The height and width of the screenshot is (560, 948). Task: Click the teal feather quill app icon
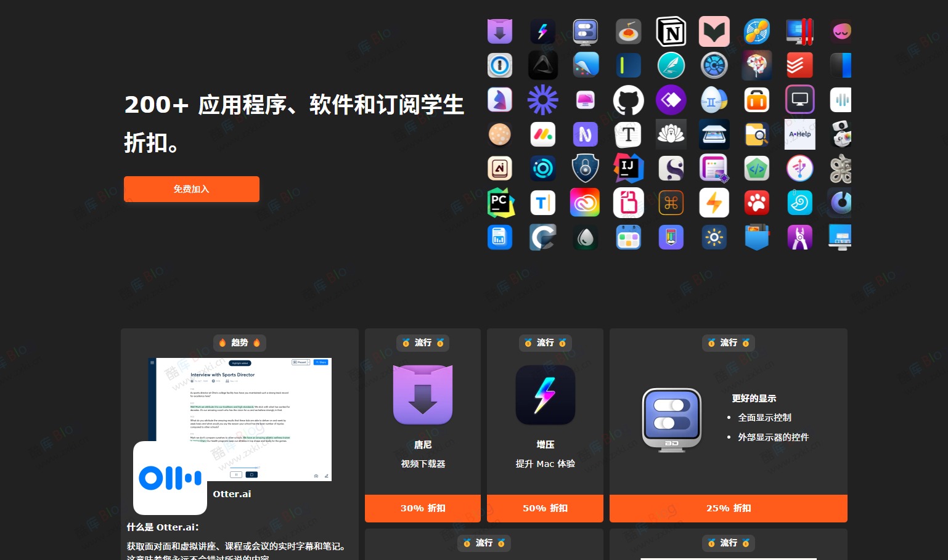click(671, 65)
